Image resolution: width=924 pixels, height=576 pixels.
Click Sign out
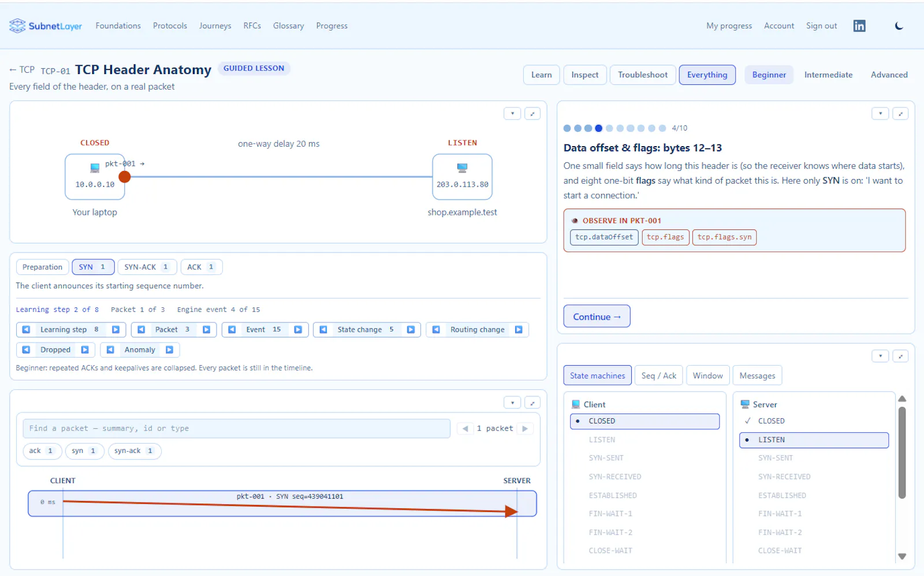point(821,26)
